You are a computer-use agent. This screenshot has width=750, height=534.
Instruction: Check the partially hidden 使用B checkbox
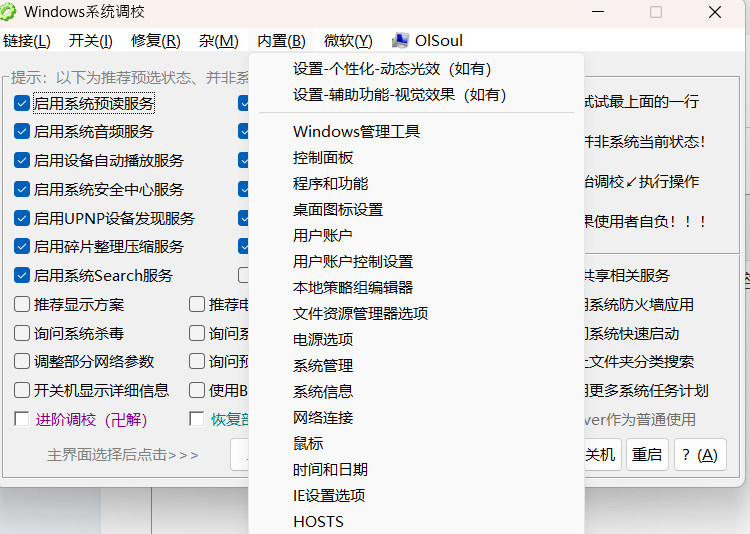197,390
